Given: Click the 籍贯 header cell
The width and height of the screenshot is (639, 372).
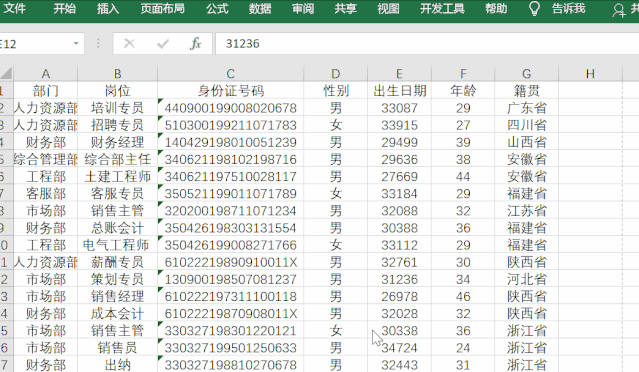Looking at the screenshot, I should [527, 90].
